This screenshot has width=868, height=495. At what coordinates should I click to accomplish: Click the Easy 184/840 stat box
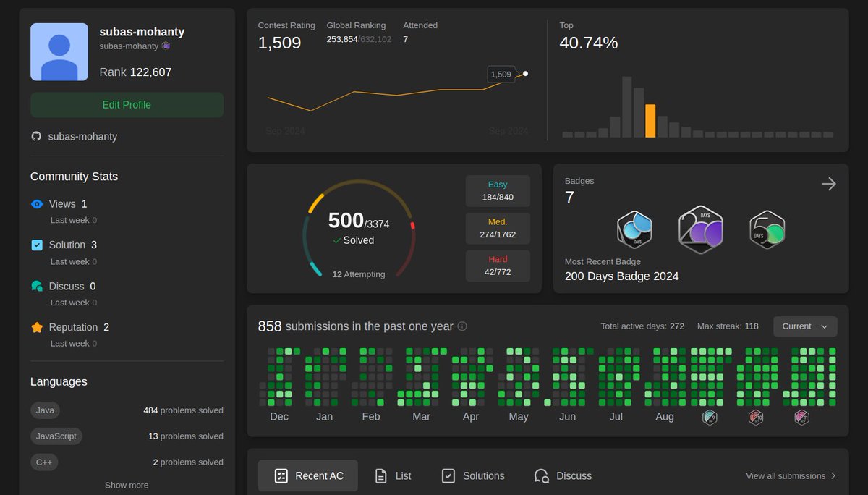coord(498,191)
